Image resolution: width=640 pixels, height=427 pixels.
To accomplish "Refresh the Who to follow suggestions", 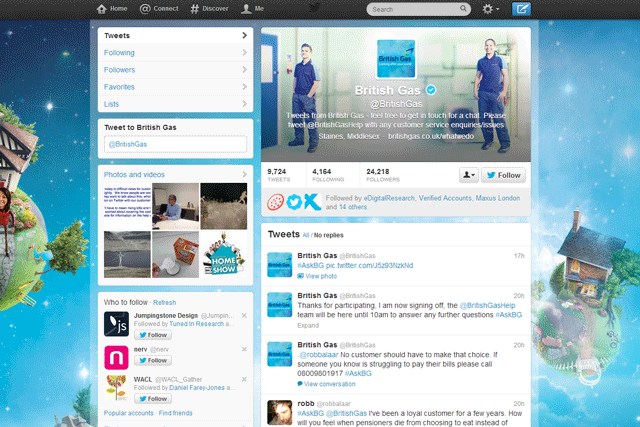I will click(164, 302).
